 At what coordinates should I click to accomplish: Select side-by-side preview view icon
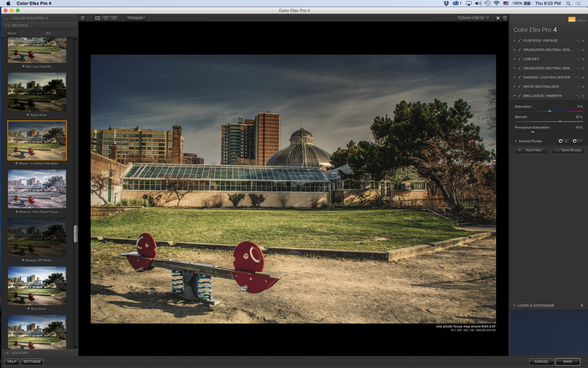click(x=114, y=18)
